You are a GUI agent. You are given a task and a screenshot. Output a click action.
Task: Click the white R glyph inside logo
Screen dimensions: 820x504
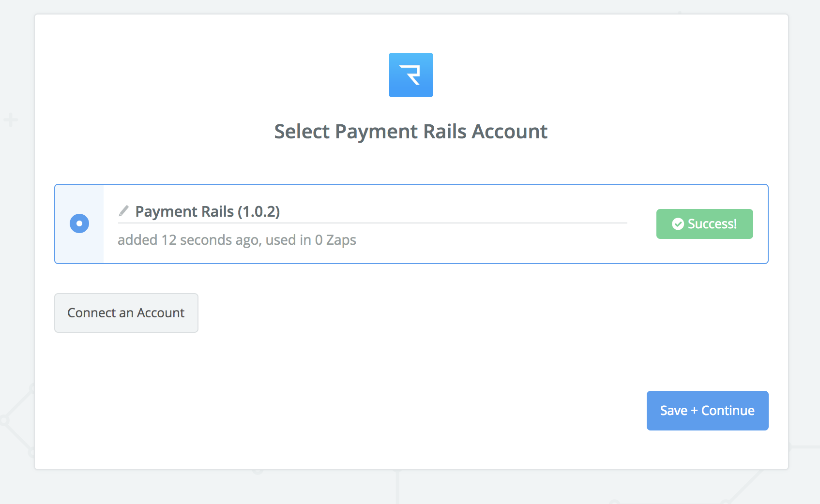coord(411,75)
